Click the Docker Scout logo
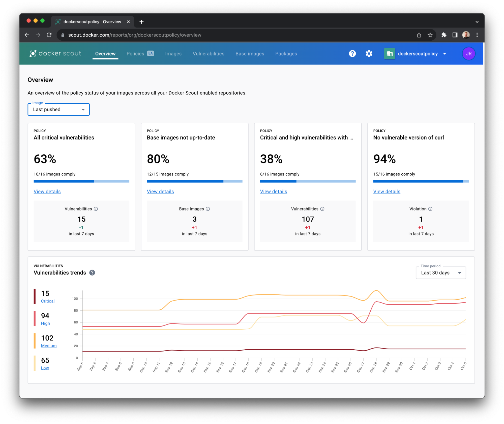Image resolution: width=504 pixels, height=424 pixels. 55,54
